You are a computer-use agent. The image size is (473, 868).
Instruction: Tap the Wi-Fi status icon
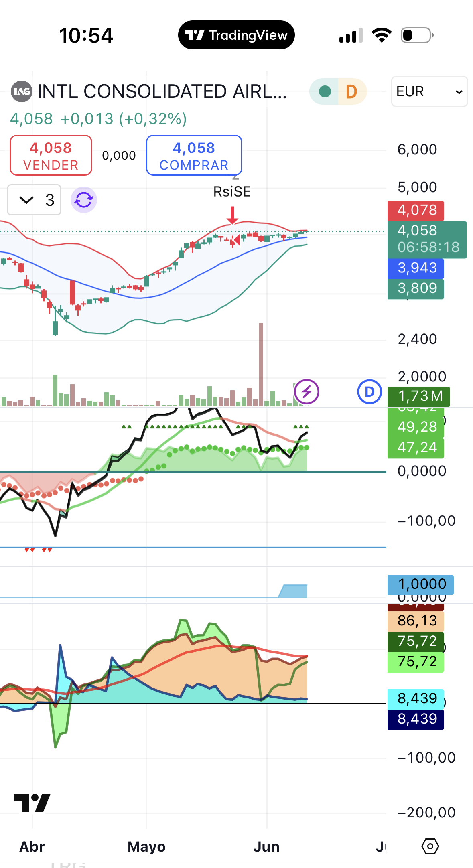382,35
